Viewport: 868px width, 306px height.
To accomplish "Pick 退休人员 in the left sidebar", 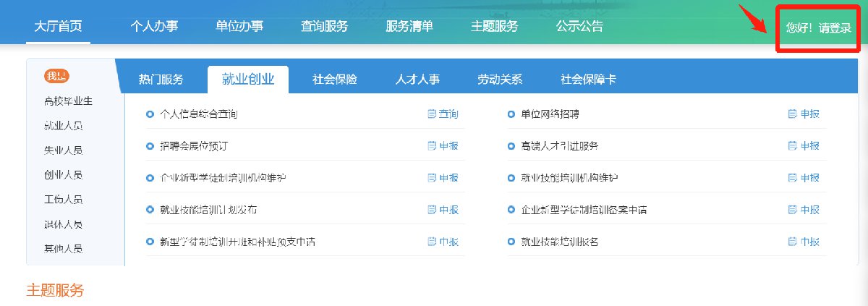I will tap(63, 224).
